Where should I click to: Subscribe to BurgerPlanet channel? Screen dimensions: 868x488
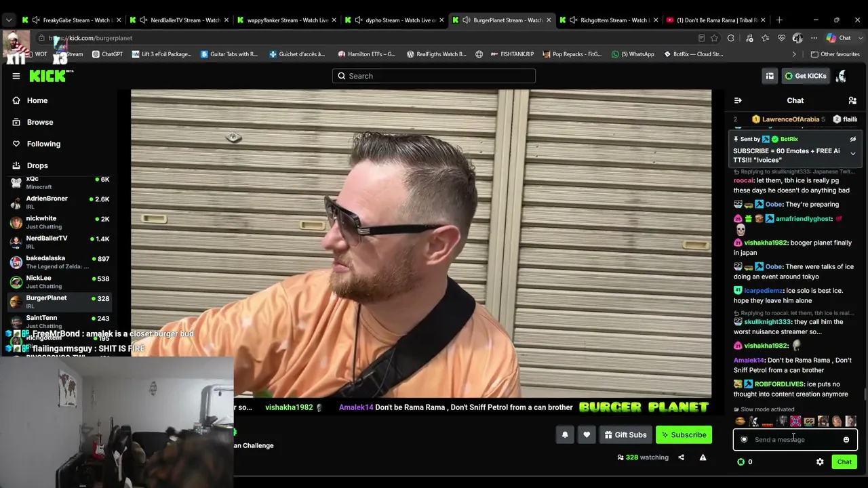[684, 435]
